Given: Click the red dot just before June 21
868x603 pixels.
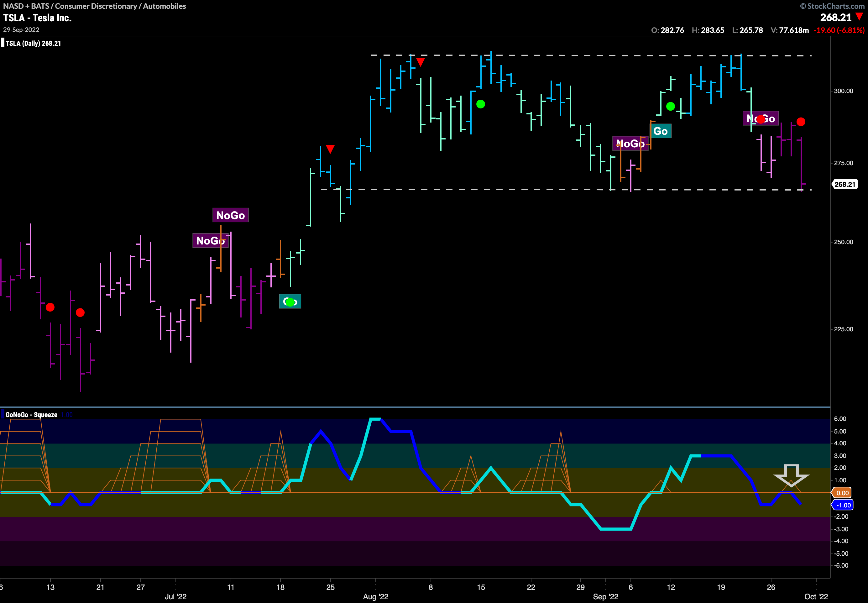Looking at the screenshot, I should click(80, 312).
